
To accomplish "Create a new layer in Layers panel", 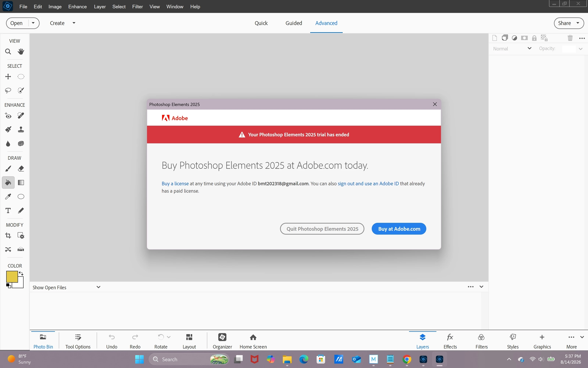I will point(495,38).
